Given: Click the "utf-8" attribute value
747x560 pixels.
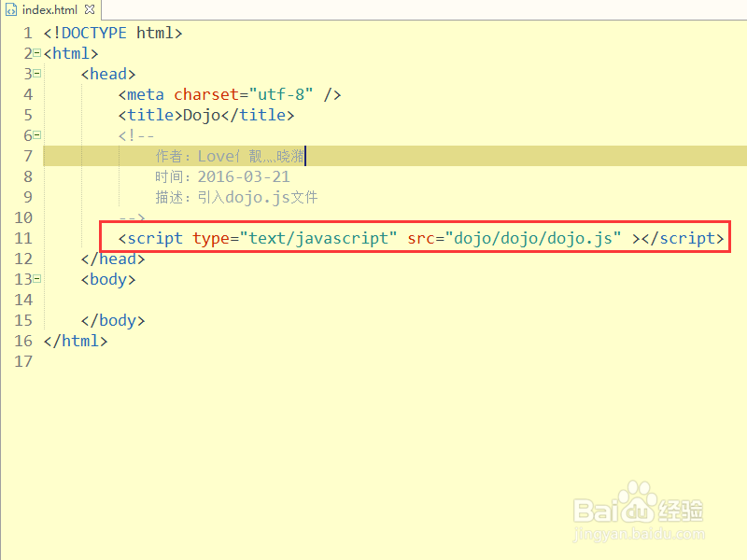Looking at the screenshot, I should point(281,94).
